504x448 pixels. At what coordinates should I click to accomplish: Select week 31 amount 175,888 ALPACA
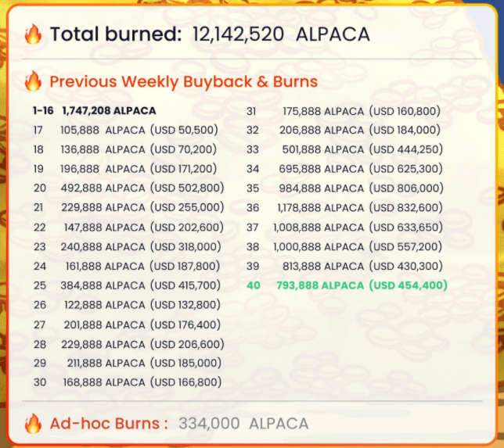(323, 112)
